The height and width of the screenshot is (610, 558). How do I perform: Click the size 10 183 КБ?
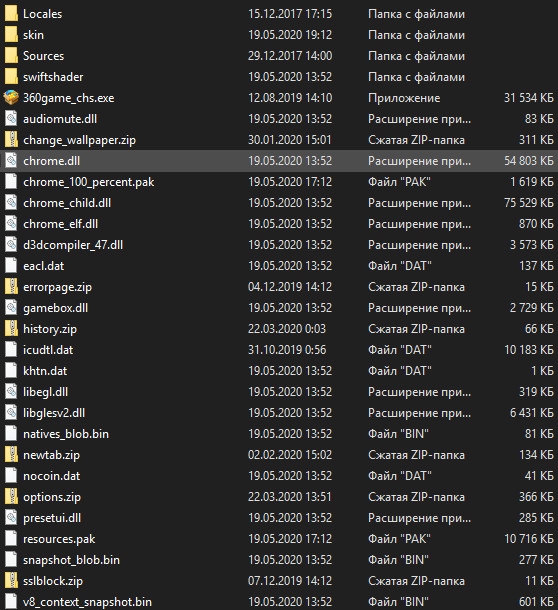pyautogui.click(x=529, y=350)
